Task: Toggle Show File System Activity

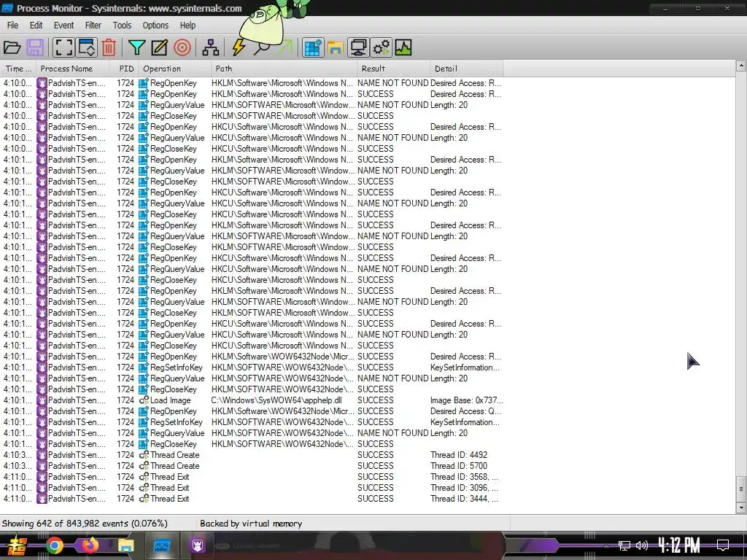Action: tap(336, 47)
